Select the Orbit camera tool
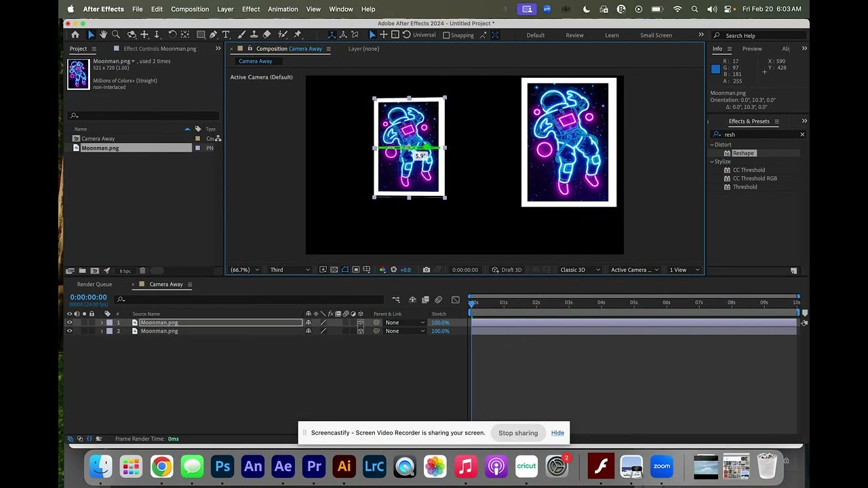This screenshot has height=488, width=868. coord(132,35)
